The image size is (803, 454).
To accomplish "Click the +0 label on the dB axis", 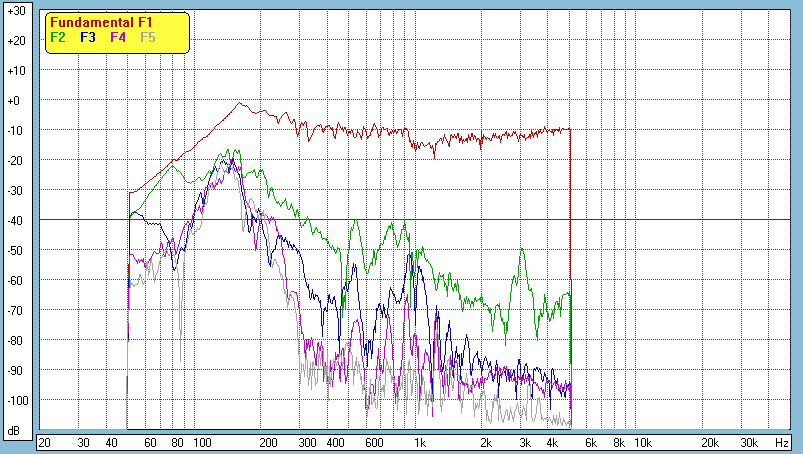I will pyautogui.click(x=15, y=101).
